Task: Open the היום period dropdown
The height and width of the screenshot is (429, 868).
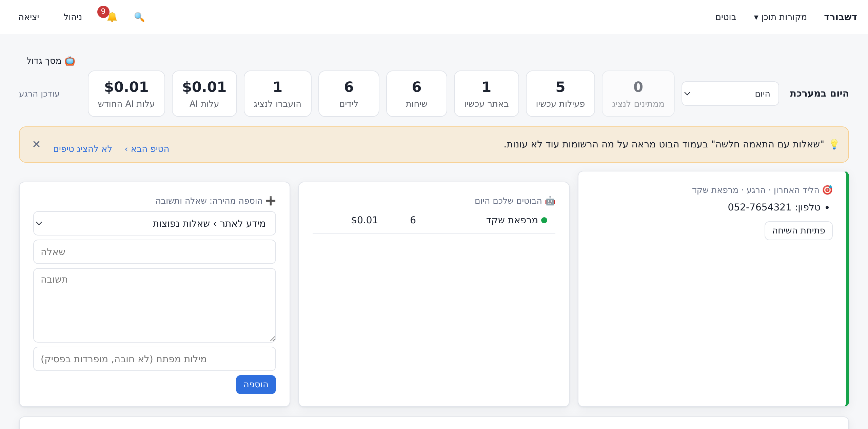Action: 730,94
